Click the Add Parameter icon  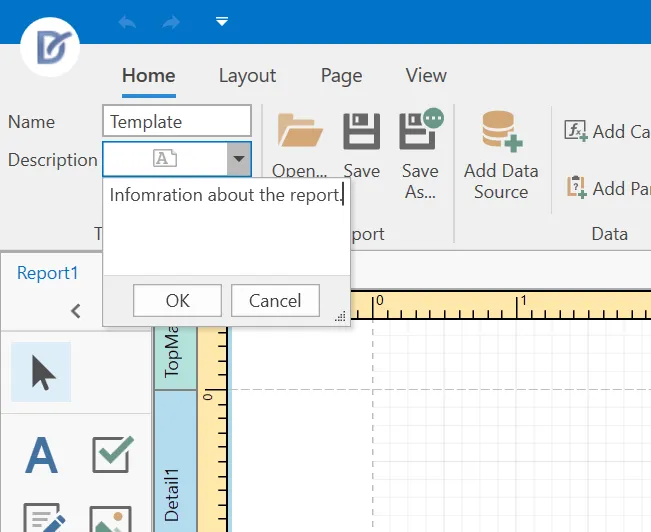tap(576, 188)
